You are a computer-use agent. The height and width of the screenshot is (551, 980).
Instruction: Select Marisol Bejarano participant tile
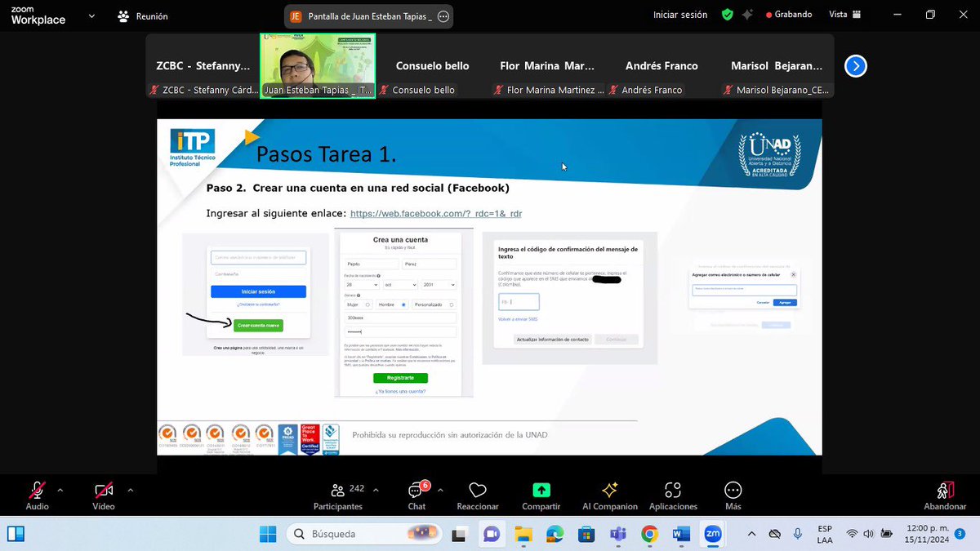tap(777, 66)
